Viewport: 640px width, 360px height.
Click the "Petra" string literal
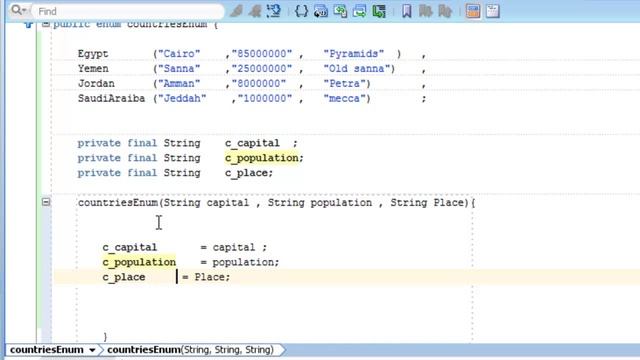[344, 84]
